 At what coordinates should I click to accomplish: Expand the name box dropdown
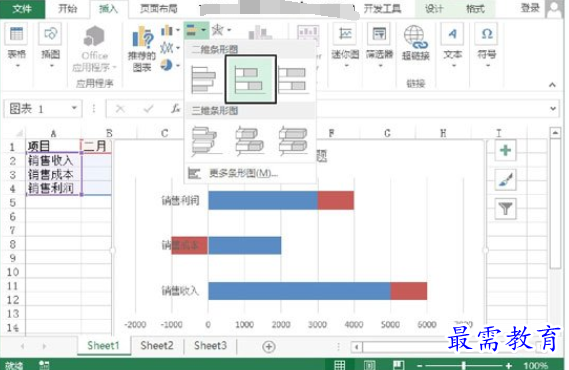pyautogui.click(x=74, y=108)
